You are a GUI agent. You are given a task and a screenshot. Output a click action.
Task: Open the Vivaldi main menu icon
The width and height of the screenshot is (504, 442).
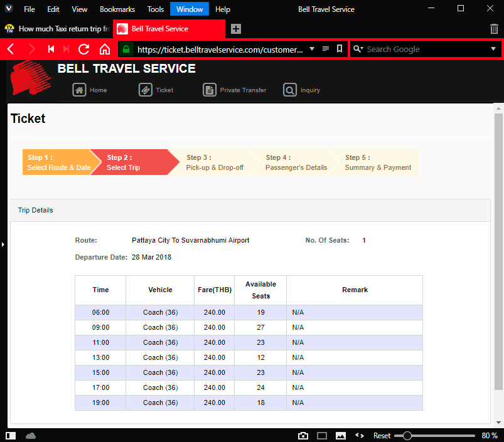[x=9, y=8]
